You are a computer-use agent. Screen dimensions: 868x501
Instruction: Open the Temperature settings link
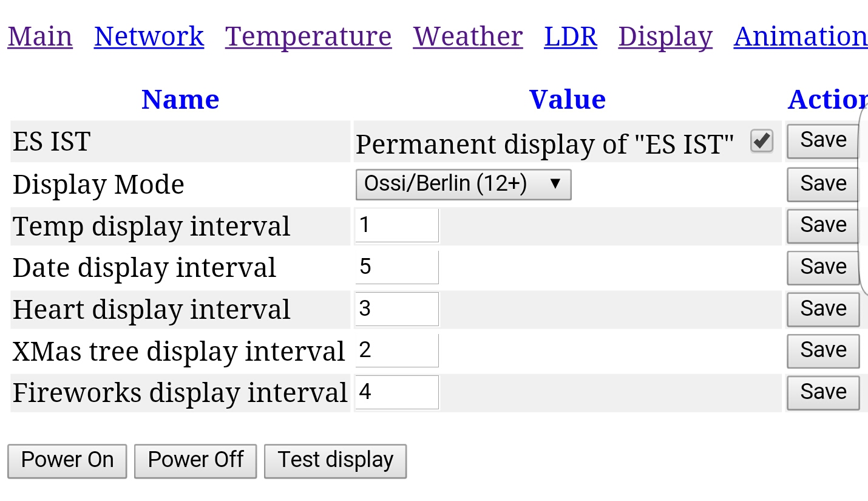coord(308,36)
